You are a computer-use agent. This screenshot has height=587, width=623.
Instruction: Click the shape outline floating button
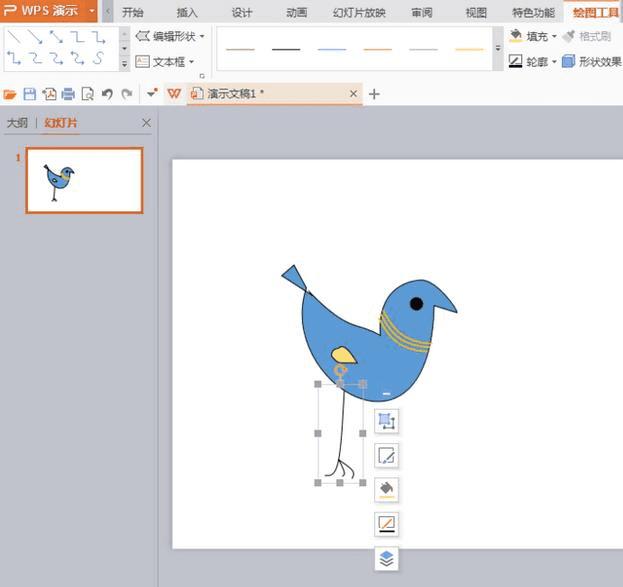coord(386,523)
